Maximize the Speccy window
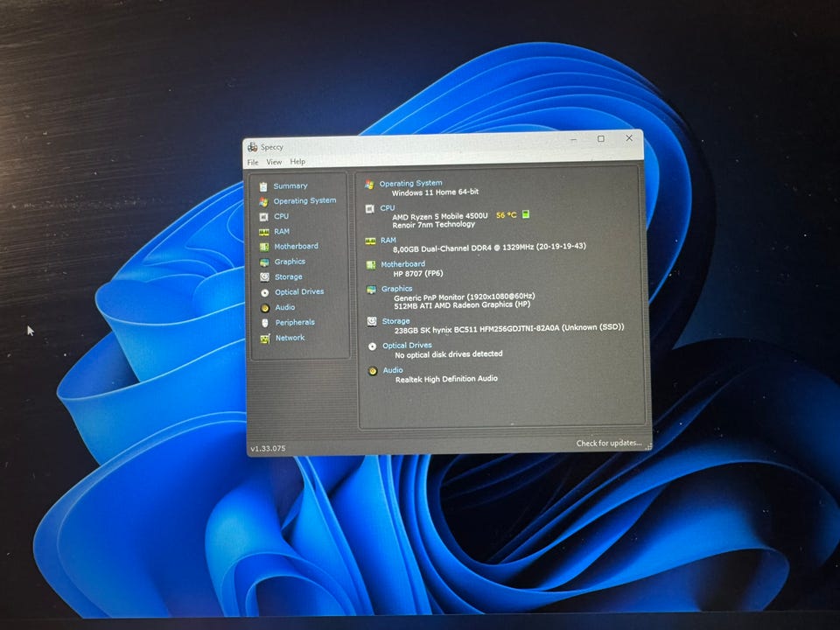The image size is (840, 630). click(x=601, y=139)
